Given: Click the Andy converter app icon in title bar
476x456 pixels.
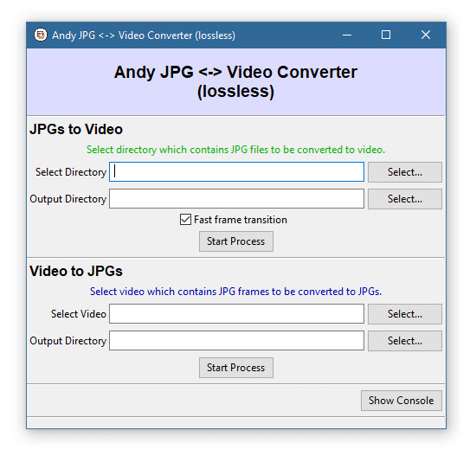Looking at the screenshot, I should (x=41, y=35).
